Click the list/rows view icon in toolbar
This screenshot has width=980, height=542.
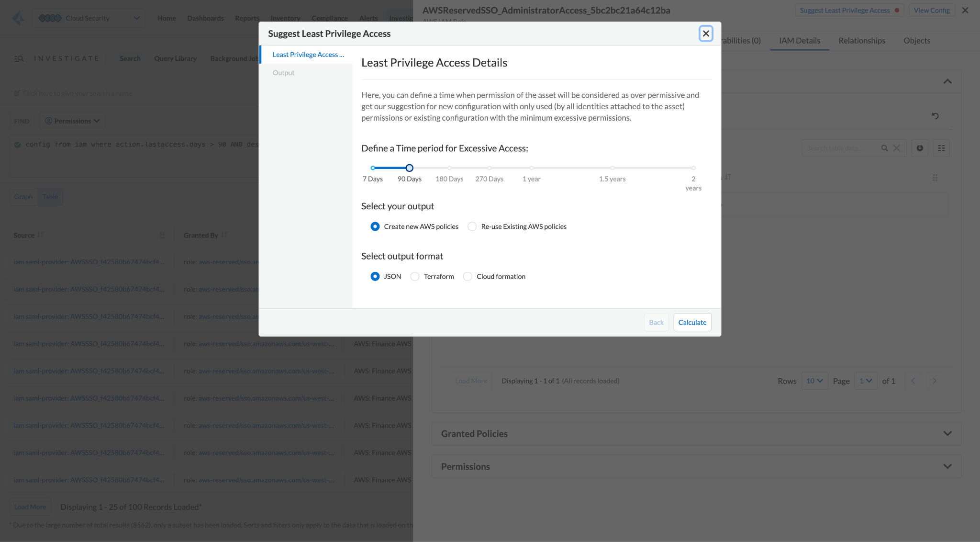941,148
